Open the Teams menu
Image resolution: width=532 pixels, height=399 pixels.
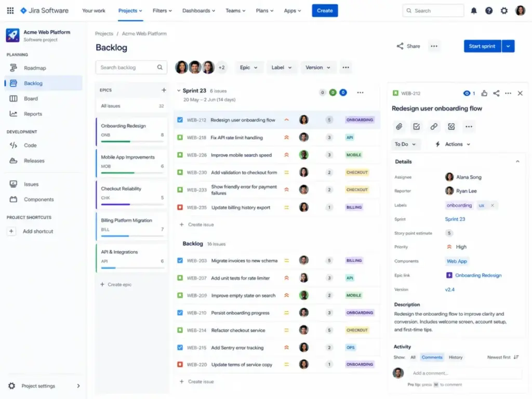pos(235,10)
